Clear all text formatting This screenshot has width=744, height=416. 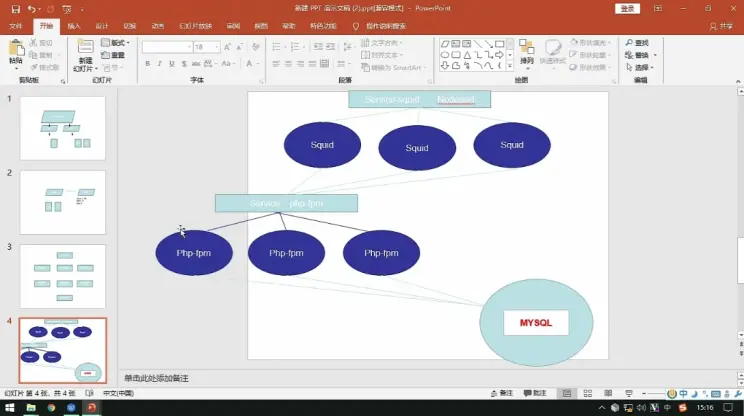click(x=256, y=47)
